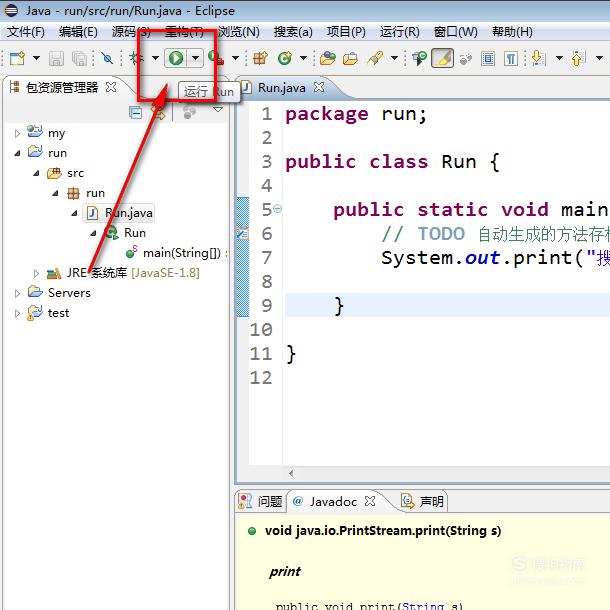Select the Run class tree item
The width and height of the screenshot is (610, 610).
pyautogui.click(x=125, y=233)
